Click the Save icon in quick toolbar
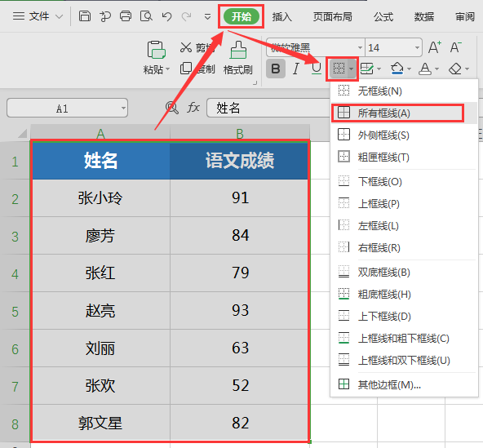This screenshot has height=448, width=483. coord(85,16)
